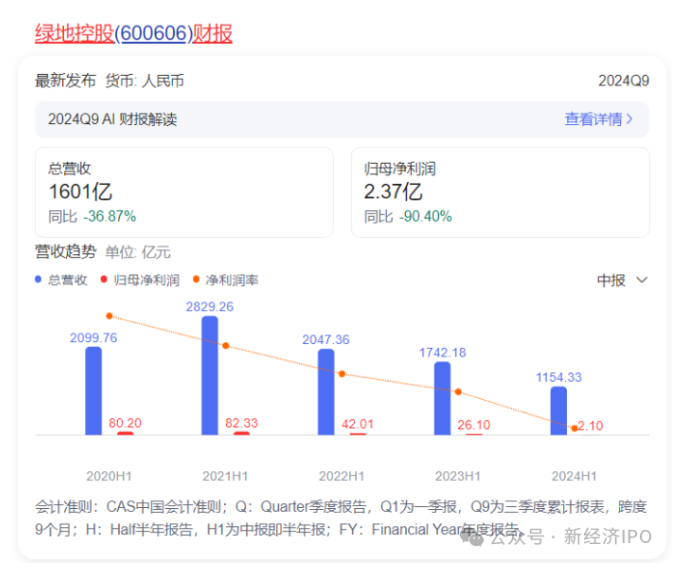This screenshot has height=569, width=680.
Task: Click the 2021H1 orange profit-rate point
Action: click(x=226, y=346)
